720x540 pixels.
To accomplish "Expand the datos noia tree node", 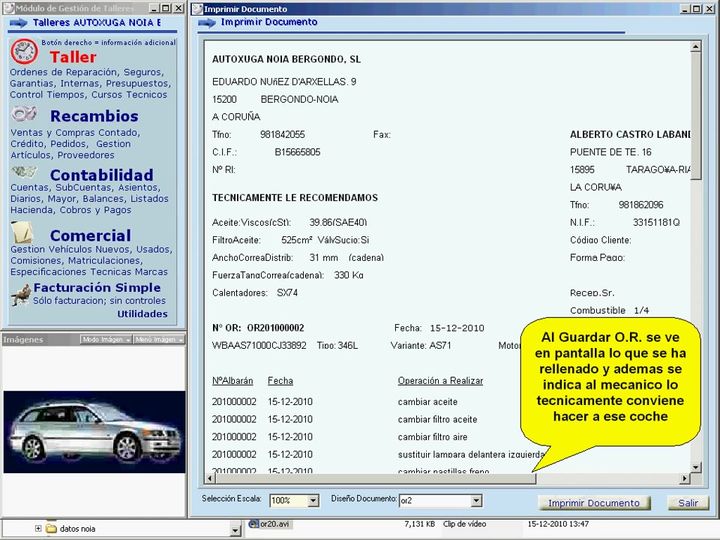I will coord(38,529).
